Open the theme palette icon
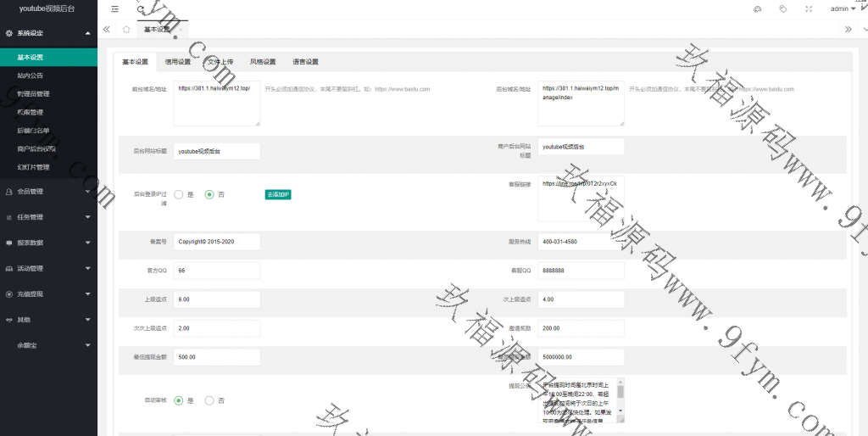 coord(757,8)
